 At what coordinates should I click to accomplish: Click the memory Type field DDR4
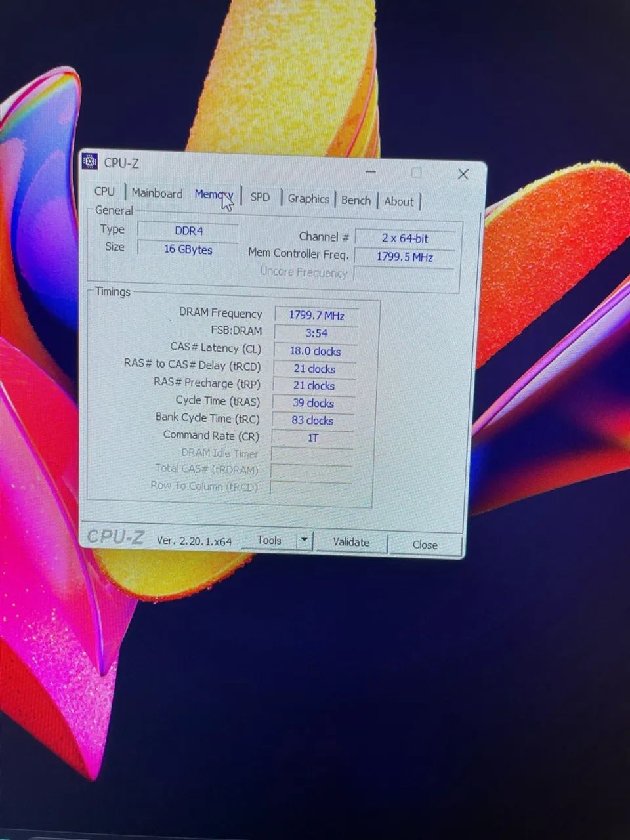click(x=188, y=231)
